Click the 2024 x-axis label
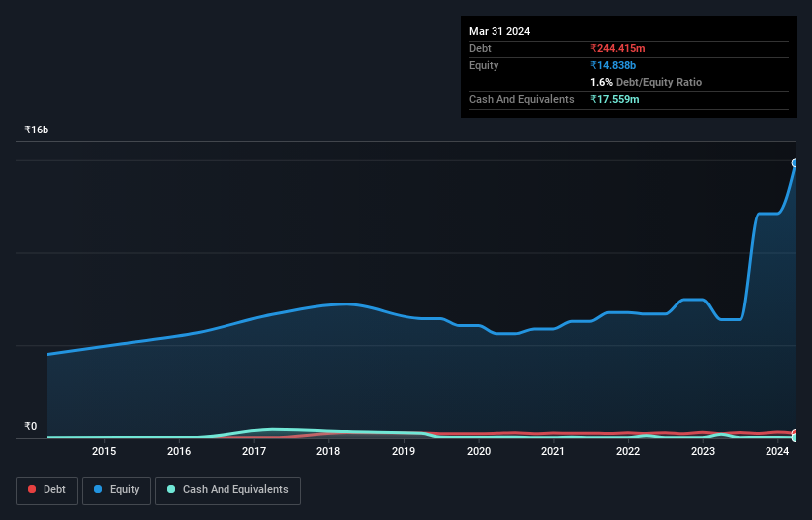Viewport: 812px width, 520px height. pyautogui.click(x=777, y=451)
